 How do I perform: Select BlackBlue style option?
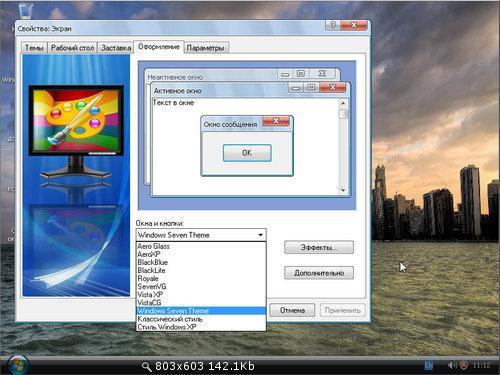[201, 262]
